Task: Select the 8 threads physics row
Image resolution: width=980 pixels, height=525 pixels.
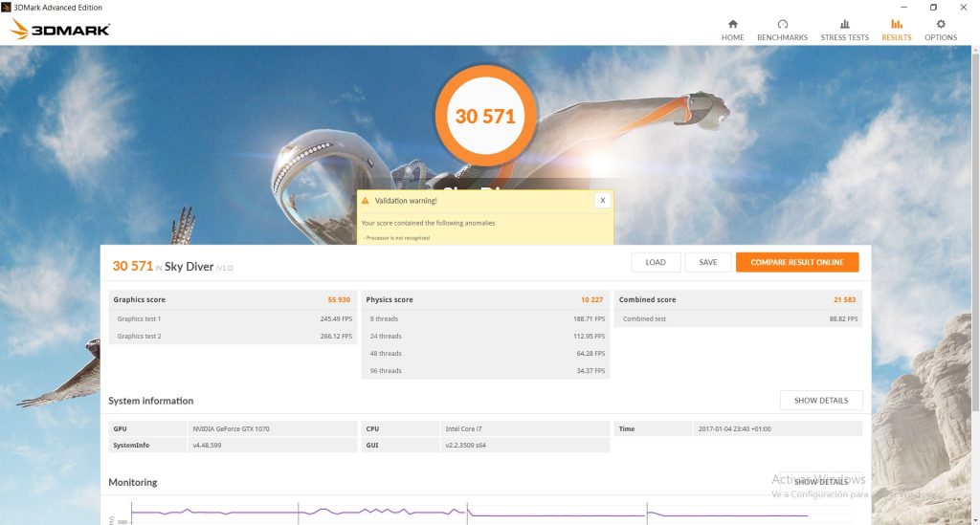Action: click(x=485, y=318)
